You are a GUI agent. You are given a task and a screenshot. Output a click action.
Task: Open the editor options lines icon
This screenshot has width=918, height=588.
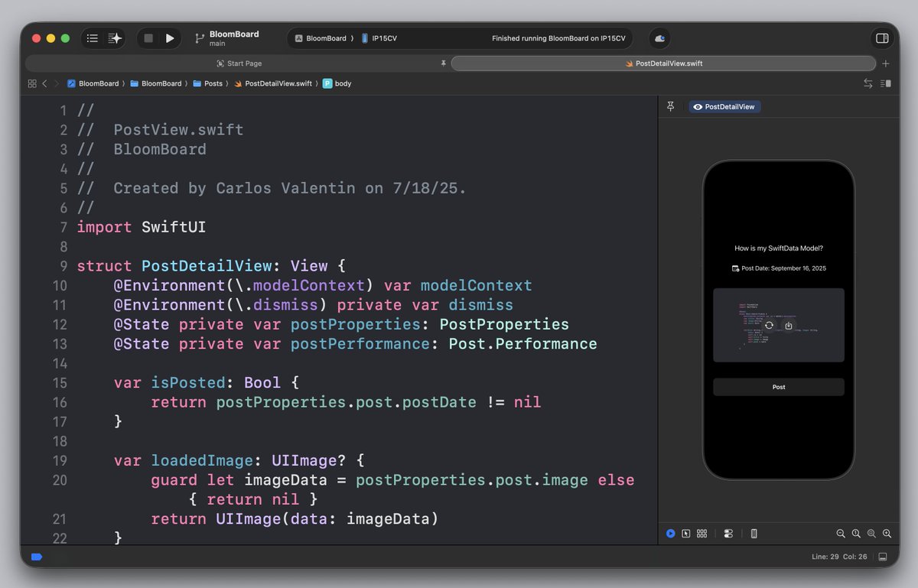(x=886, y=83)
